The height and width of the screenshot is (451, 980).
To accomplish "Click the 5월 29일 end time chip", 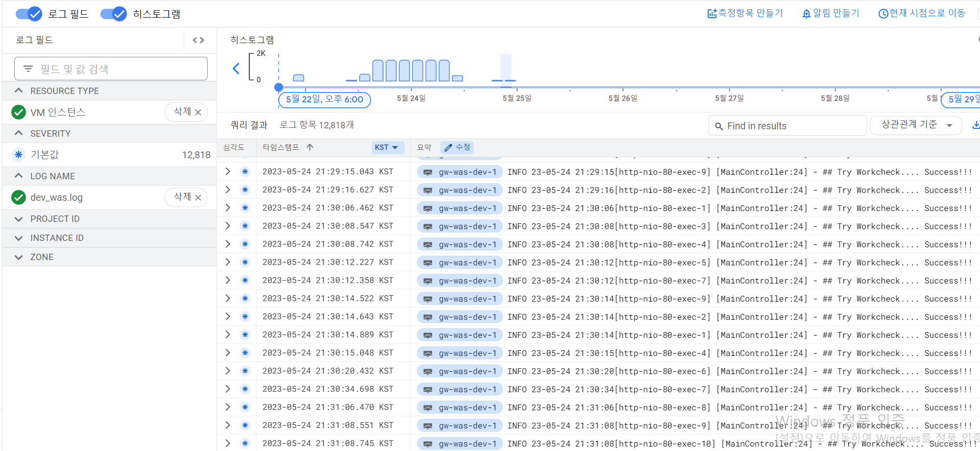I will 961,99.
